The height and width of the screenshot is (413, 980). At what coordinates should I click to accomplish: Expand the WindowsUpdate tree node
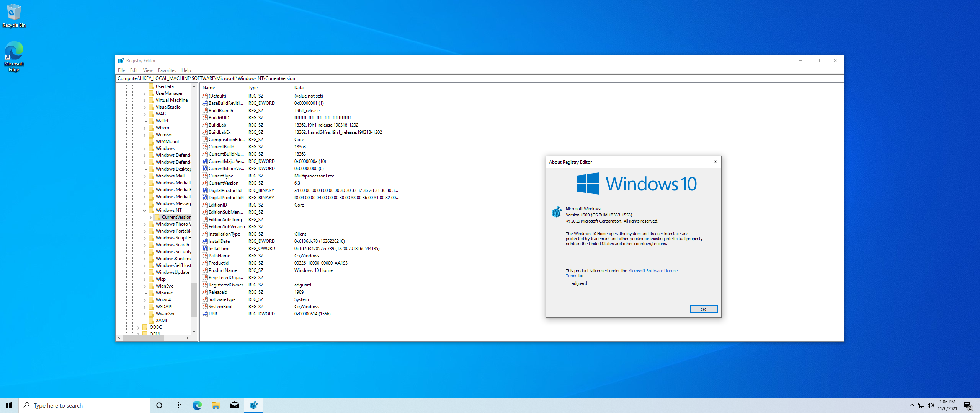pyautogui.click(x=144, y=272)
